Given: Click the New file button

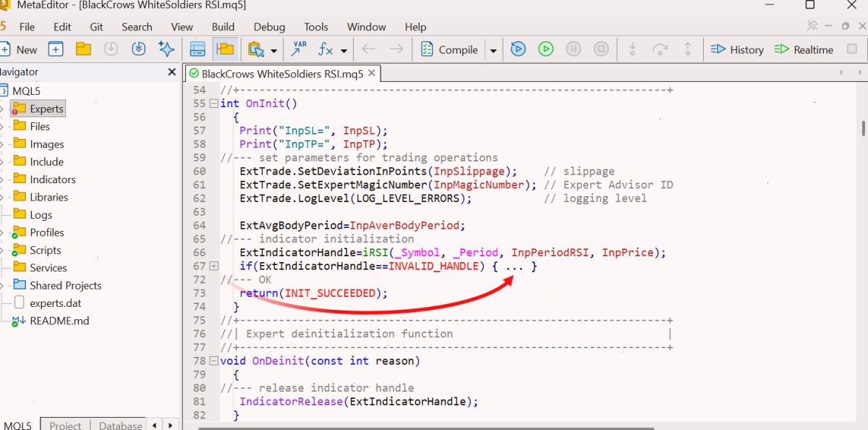Looking at the screenshot, I should 19,50.
